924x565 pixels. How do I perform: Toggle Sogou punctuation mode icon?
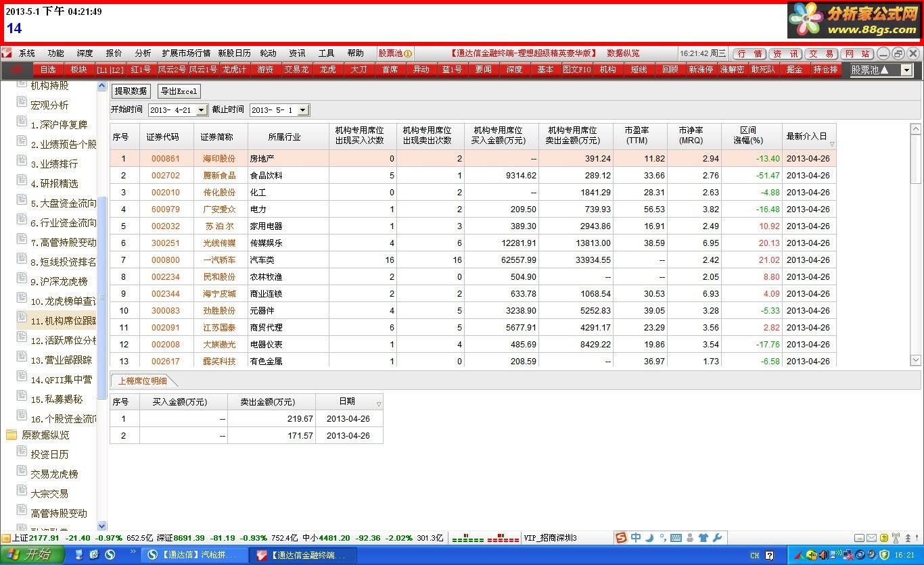(662, 538)
